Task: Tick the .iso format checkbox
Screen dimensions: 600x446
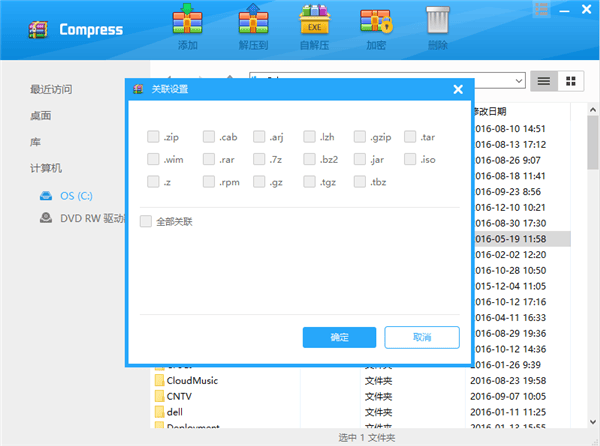Action: click(x=411, y=159)
